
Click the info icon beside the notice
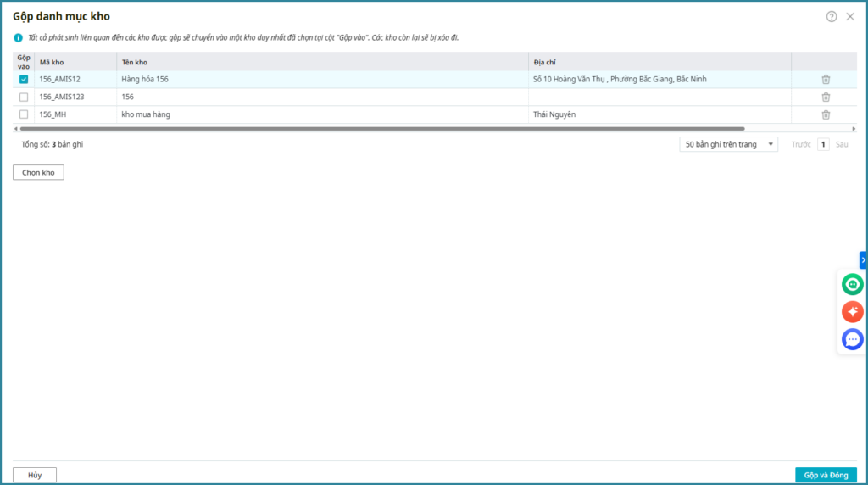[x=19, y=37]
